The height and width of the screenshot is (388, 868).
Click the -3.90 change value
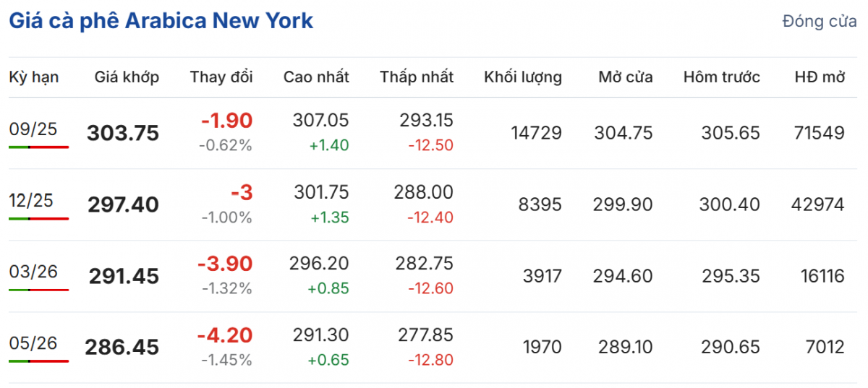coord(225,264)
